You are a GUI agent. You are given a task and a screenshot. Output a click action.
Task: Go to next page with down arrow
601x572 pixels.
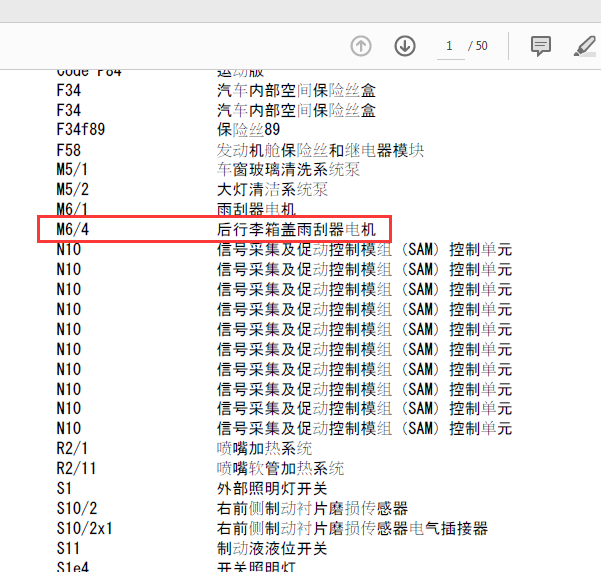click(x=405, y=46)
